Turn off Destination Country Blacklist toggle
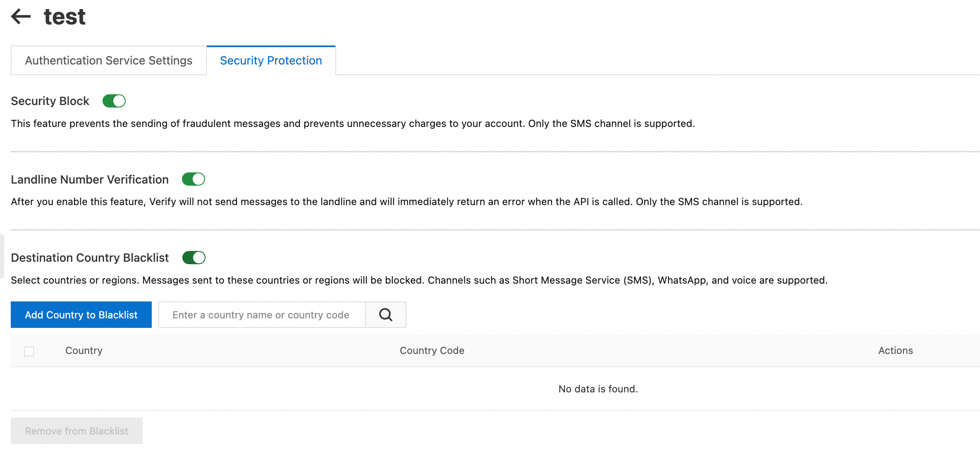980x454 pixels. 194,258
